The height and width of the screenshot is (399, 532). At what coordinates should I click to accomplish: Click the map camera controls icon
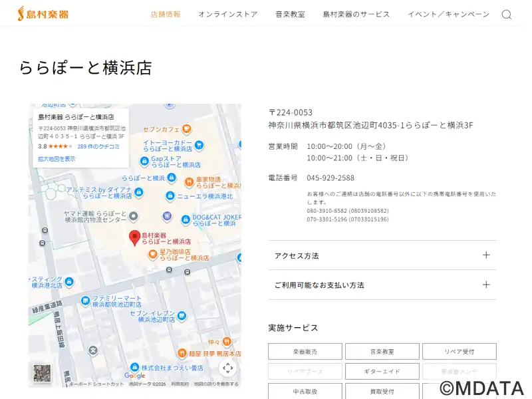pyautogui.click(x=227, y=368)
